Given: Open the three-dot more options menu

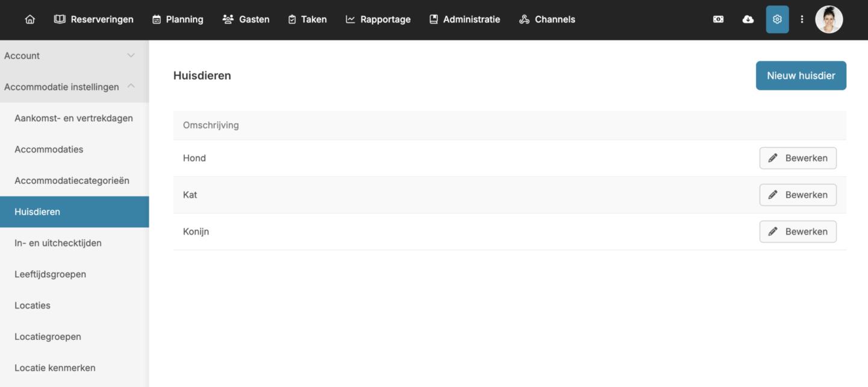Looking at the screenshot, I should (802, 19).
